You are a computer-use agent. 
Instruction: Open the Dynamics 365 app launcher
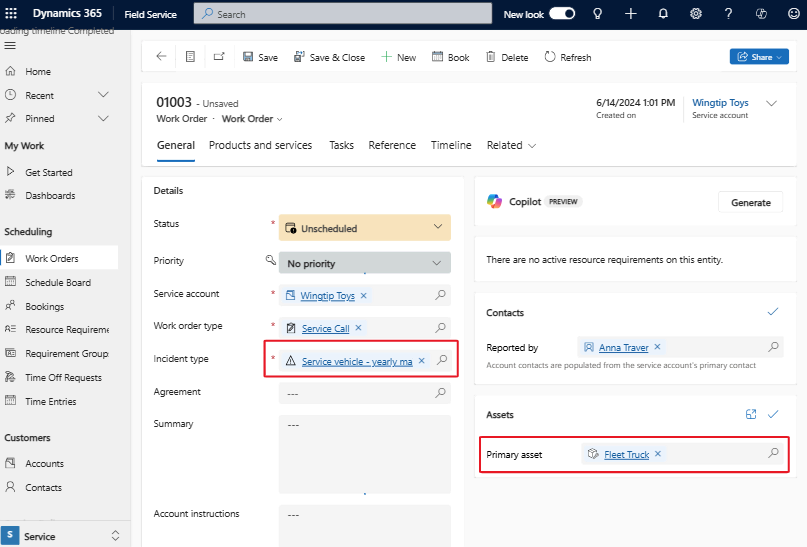pos(11,13)
